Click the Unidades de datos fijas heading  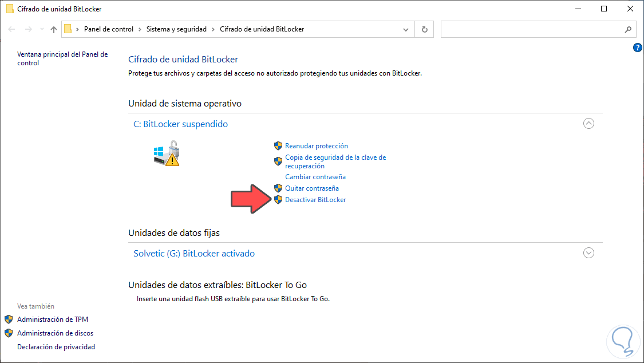173,233
